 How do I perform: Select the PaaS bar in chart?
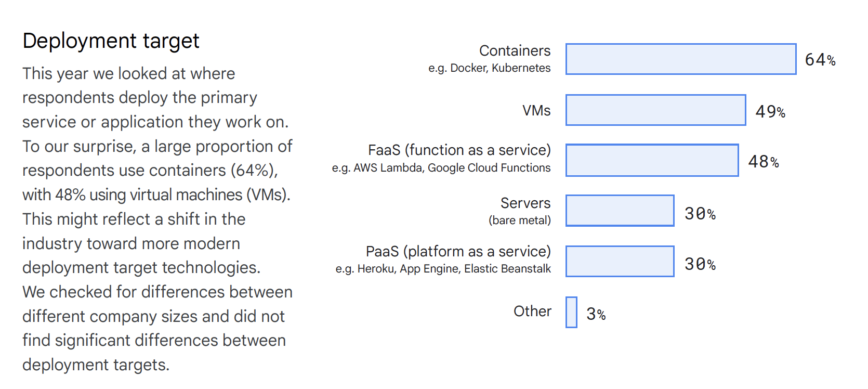tap(620, 261)
